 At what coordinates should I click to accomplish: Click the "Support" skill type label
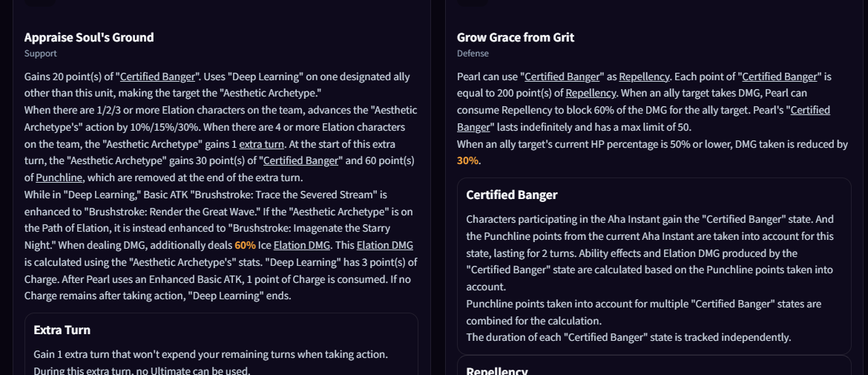(x=40, y=53)
